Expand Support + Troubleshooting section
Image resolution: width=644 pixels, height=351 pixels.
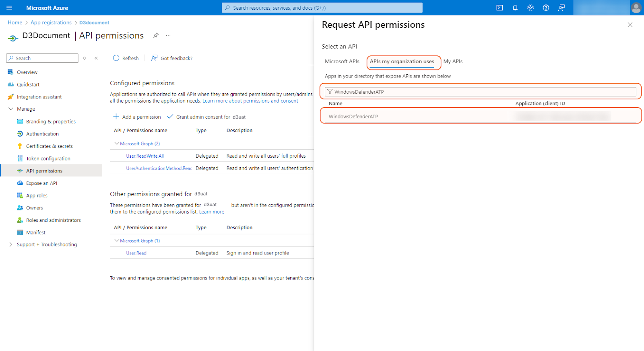point(11,244)
